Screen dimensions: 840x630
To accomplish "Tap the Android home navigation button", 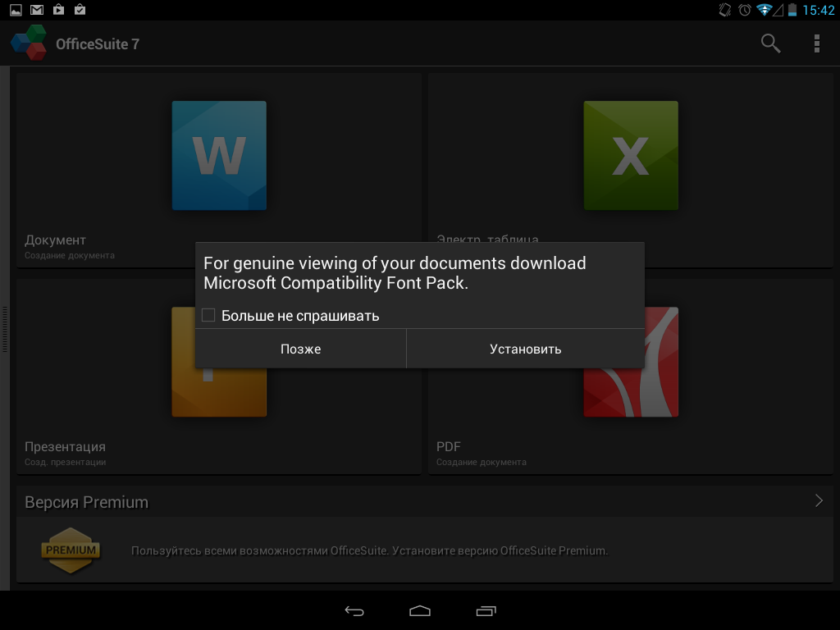I will [420, 610].
